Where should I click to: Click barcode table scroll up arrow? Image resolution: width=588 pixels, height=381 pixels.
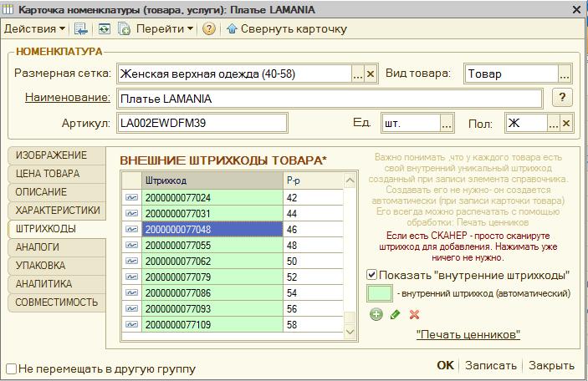(x=350, y=180)
